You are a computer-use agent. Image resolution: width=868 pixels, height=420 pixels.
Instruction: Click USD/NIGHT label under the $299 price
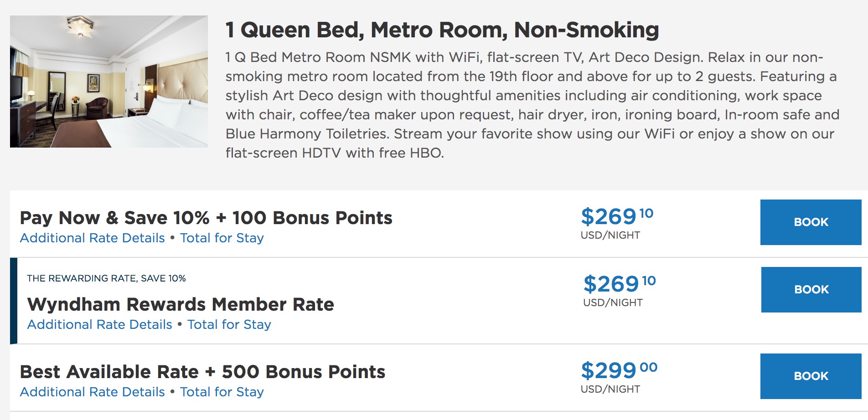click(610, 389)
